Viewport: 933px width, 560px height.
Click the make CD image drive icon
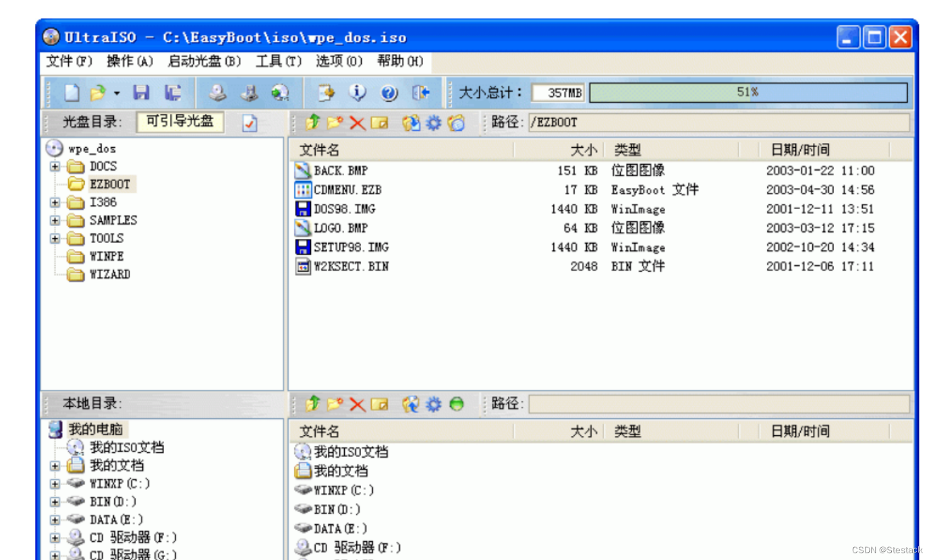tap(217, 93)
